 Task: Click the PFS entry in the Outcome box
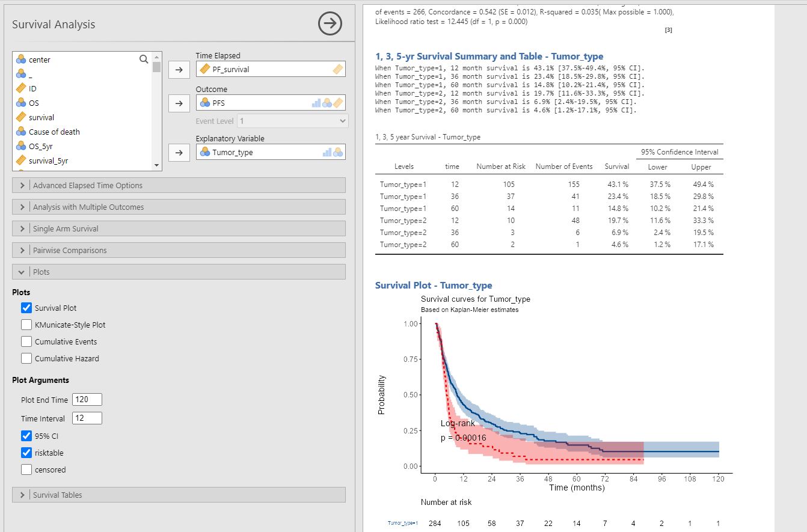tap(218, 103)
